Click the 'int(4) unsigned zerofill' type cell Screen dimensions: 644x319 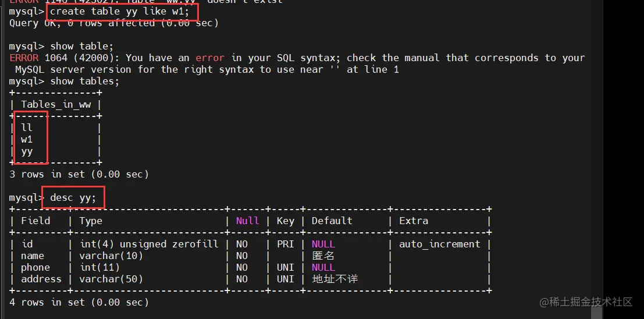[x=149, y=244]
